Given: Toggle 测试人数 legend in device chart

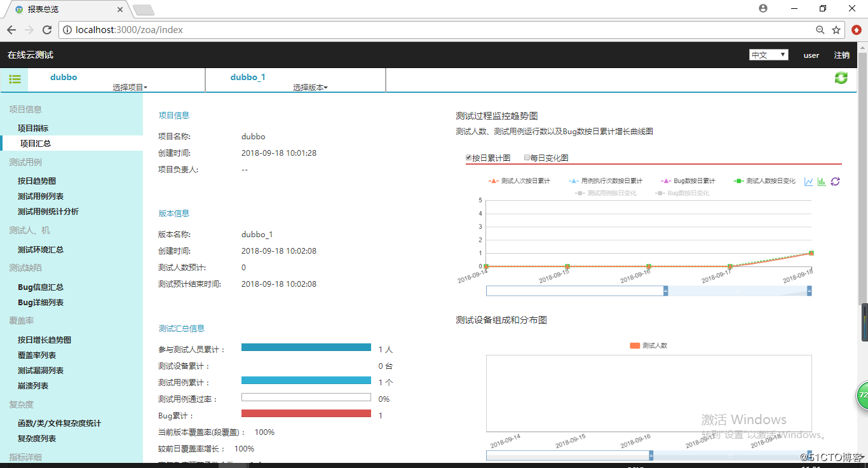Looking at the screenshot, I should point(649,346).
